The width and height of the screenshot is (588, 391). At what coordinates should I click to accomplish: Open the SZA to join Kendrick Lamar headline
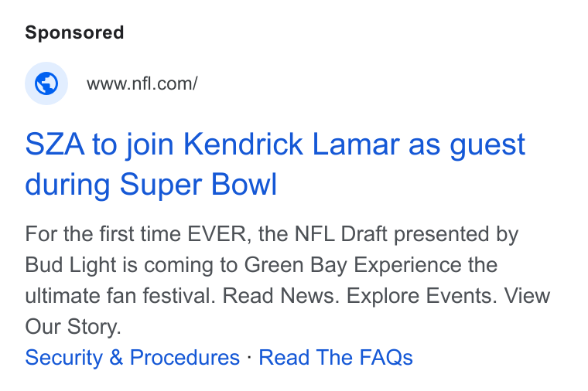click(275, 165)
